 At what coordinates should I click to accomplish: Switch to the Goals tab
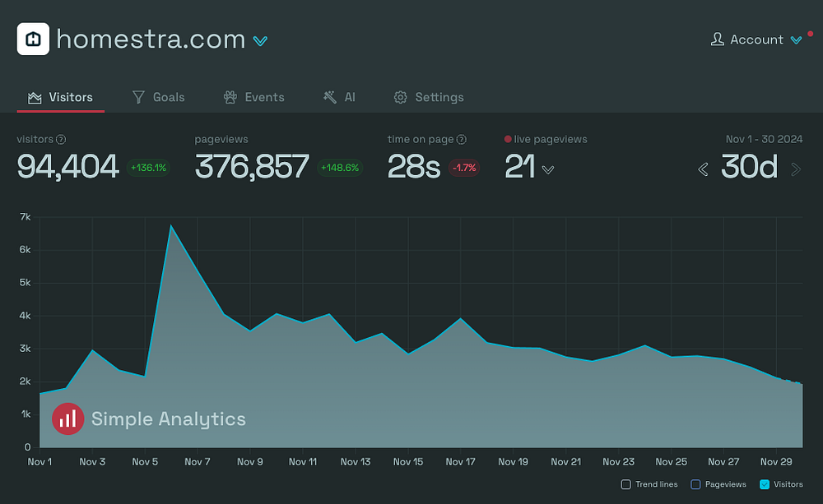(159, 97)
